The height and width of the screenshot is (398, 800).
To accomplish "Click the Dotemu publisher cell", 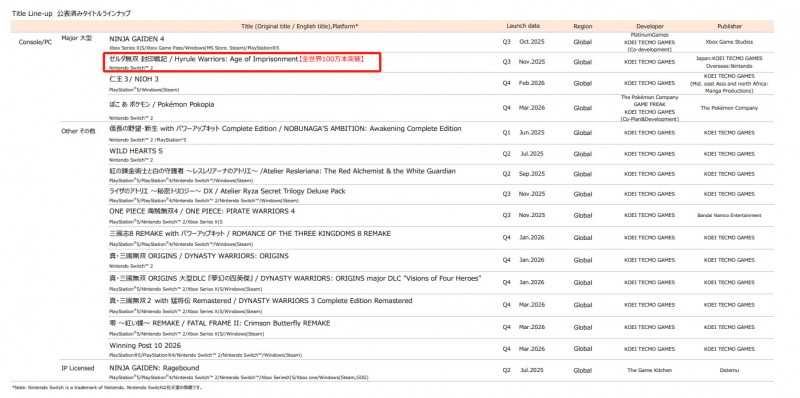I will pyautogui.click(x=730, y=370).
